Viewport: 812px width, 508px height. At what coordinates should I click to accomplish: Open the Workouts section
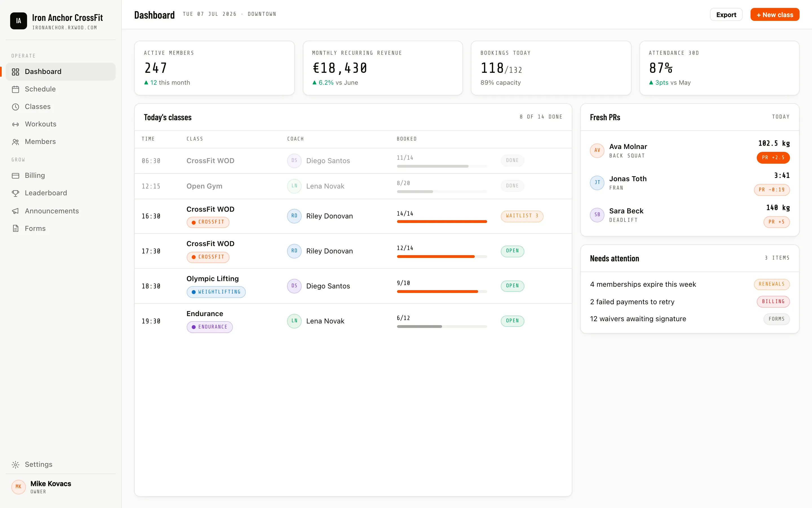61,124
